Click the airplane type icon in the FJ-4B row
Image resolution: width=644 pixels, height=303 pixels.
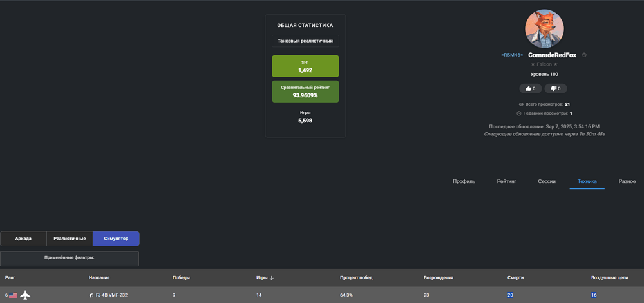point(26,295)
